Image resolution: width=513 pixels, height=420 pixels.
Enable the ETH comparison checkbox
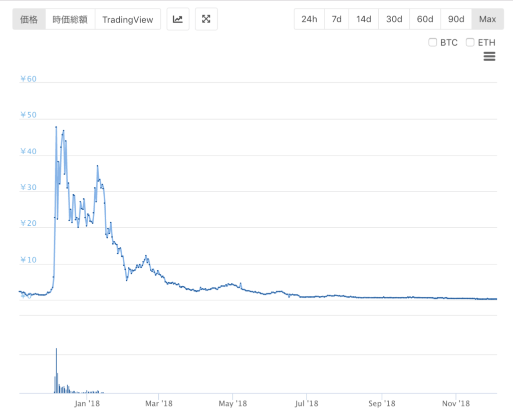click(x=470, y=43)
